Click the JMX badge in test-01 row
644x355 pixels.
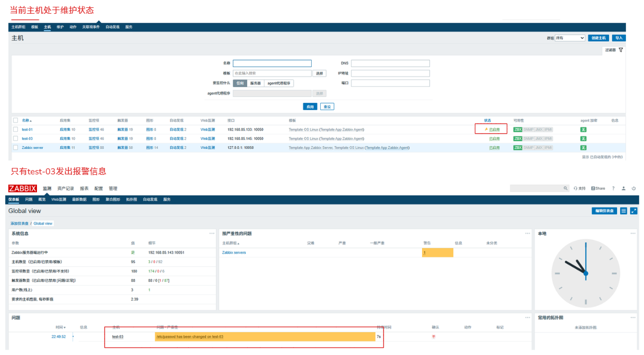pos(539,129)
